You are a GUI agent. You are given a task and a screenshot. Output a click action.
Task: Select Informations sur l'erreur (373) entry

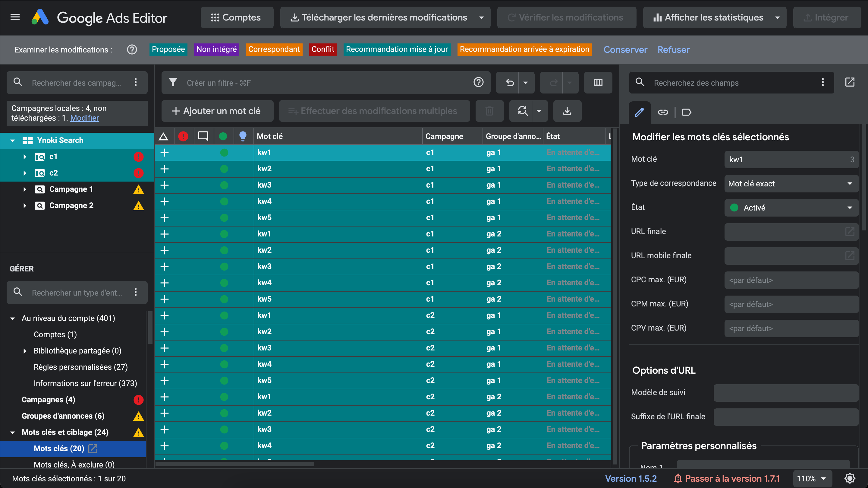[x=85, y=383]
